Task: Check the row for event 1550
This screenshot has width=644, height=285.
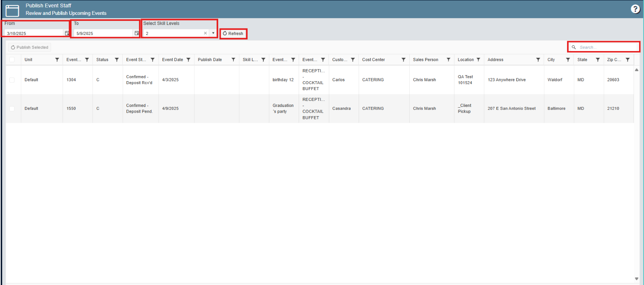Action: pos(12,109)
